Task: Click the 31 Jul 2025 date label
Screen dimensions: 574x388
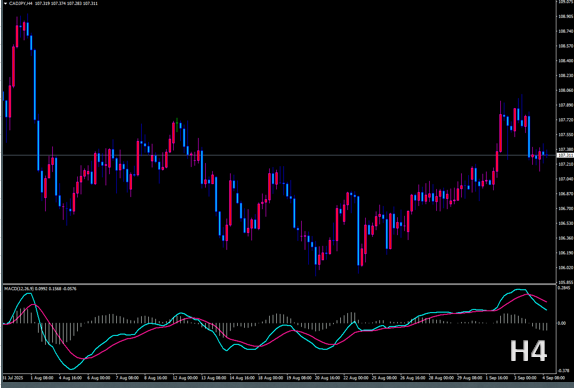Action: click(13, 378)
